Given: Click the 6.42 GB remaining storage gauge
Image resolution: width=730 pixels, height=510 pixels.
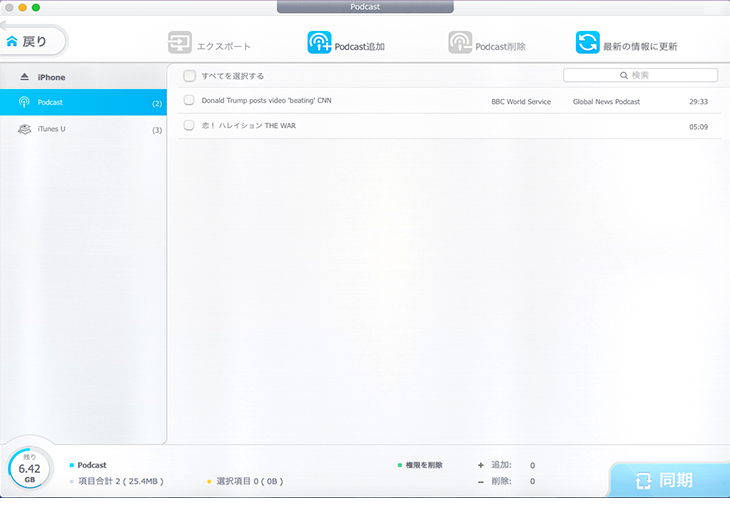Looking at the screenshot, I should tap(30, 469).
